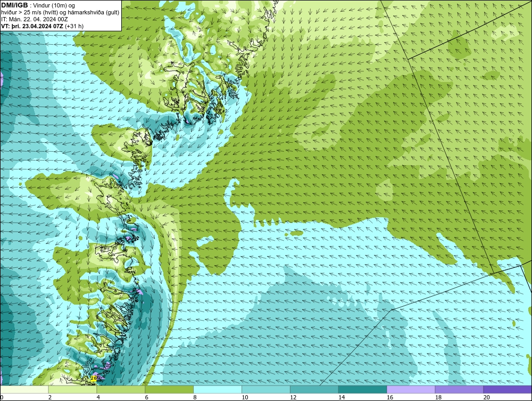The width and height of the screenshot is (532, 401).
Task: Click the '(+31 h)' forecast offset text
Action: 74,26
